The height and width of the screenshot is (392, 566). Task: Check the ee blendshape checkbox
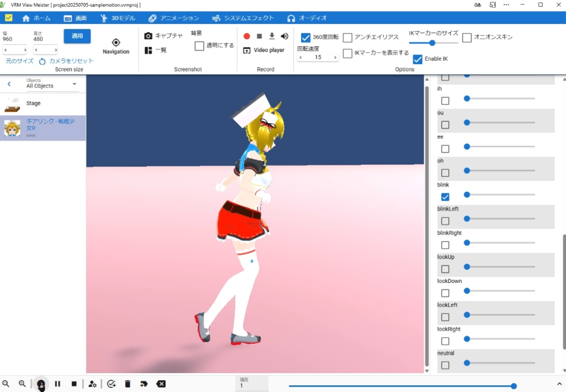pos(446,149)
